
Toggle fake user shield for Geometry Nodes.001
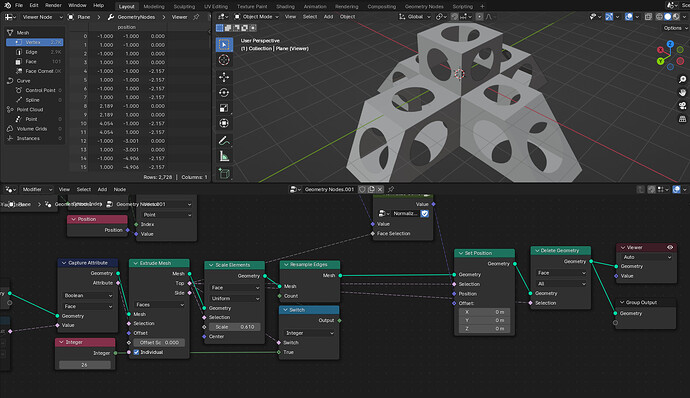click(362, 189)
